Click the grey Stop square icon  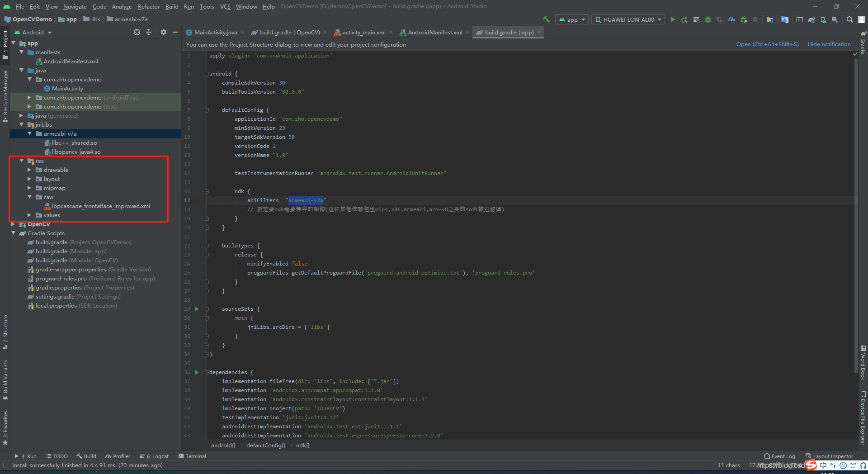tap(755, 19)
